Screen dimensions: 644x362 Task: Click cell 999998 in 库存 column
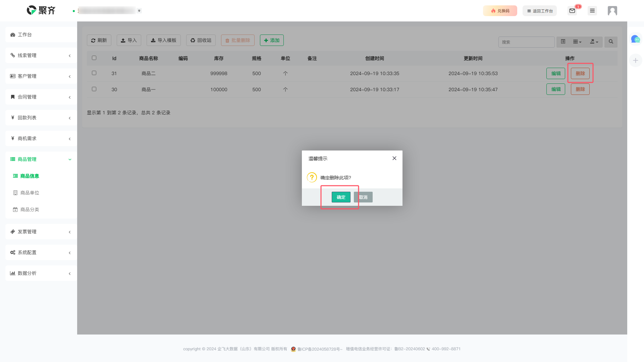point(219,73)
